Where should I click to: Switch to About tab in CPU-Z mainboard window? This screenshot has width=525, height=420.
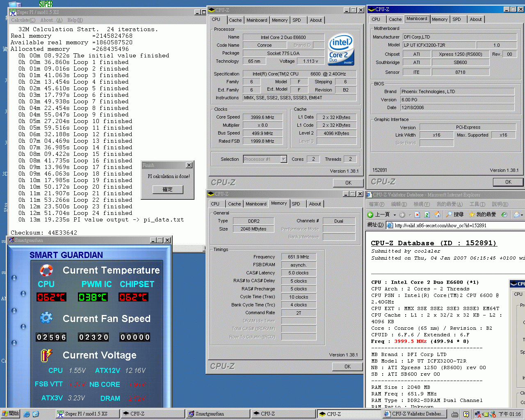pos(476,19)
